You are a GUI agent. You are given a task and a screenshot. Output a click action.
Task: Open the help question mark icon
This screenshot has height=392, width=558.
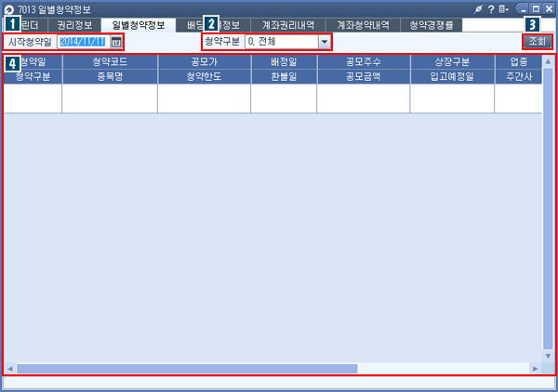click(491, 9)
